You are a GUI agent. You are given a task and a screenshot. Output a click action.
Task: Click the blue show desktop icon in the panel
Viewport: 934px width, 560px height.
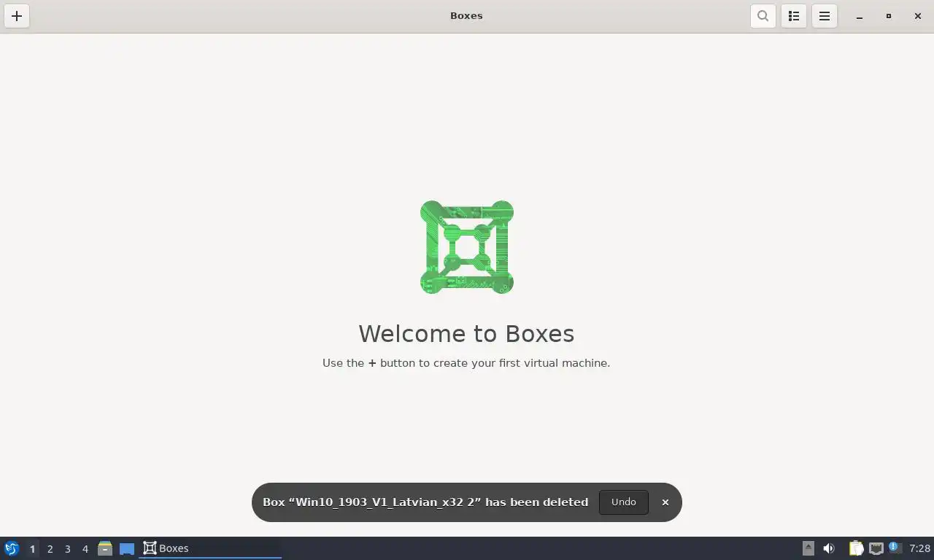(127, 548)
